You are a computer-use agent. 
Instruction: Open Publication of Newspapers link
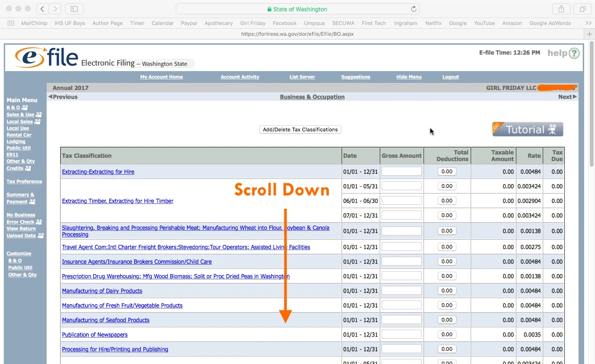click(x=95, y=335)
